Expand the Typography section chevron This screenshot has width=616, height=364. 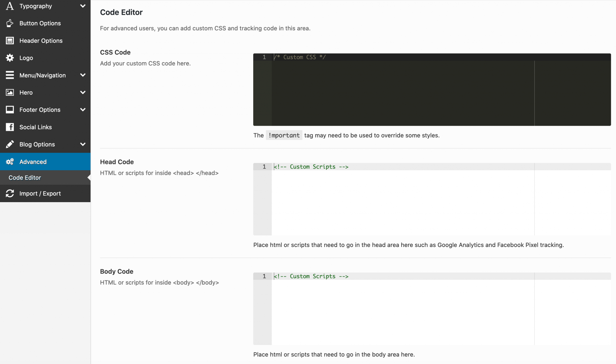(83, 6)
